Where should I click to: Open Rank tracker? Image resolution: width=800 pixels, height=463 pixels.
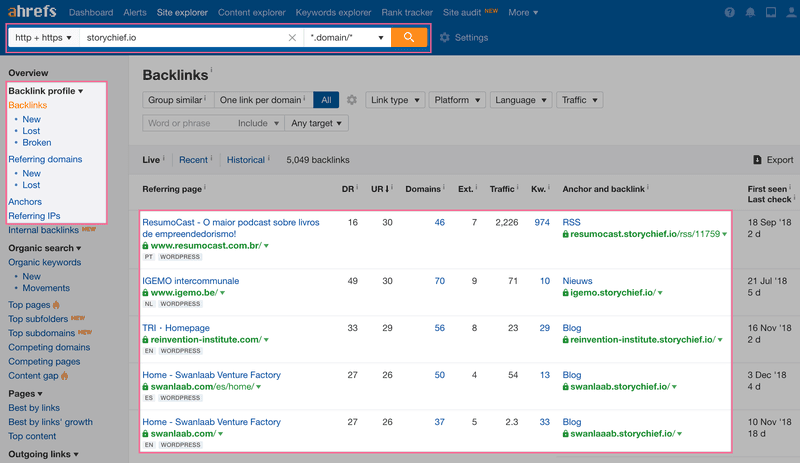[407, 12]
